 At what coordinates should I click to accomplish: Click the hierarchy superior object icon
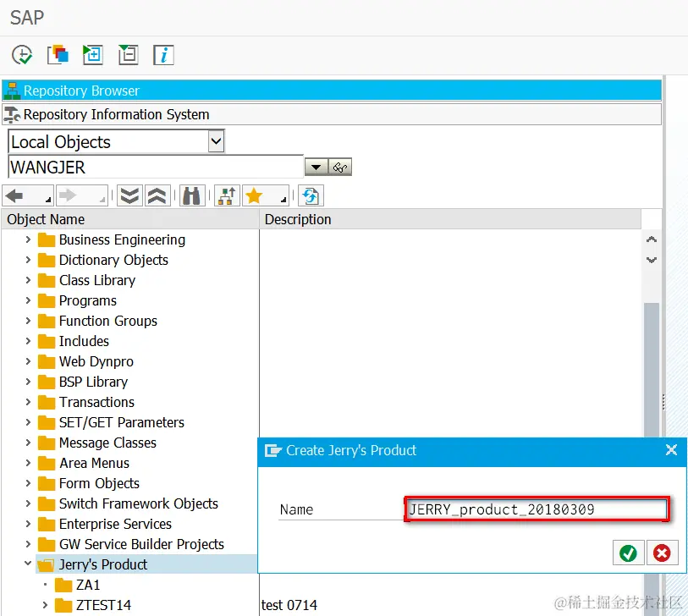coord(227,195)
